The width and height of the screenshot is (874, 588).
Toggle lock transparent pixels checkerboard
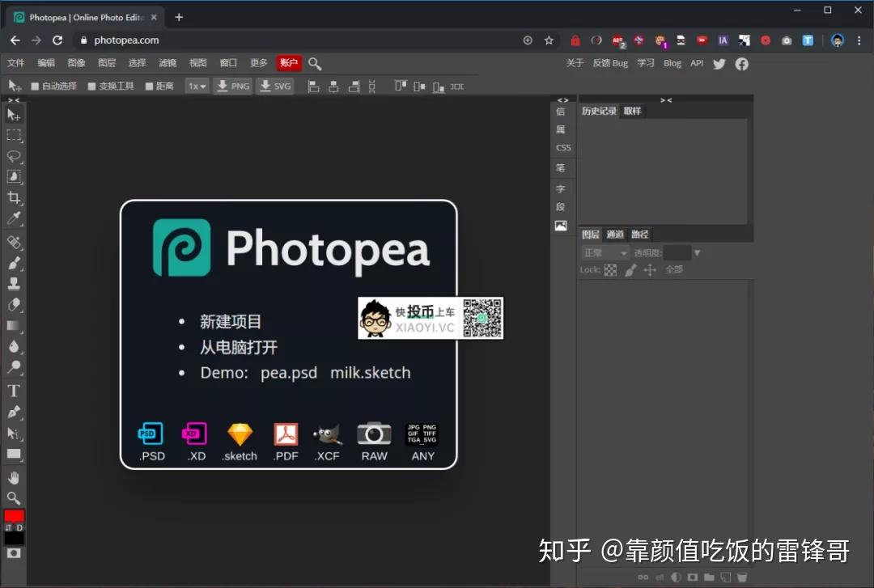[x=611, y=270]
